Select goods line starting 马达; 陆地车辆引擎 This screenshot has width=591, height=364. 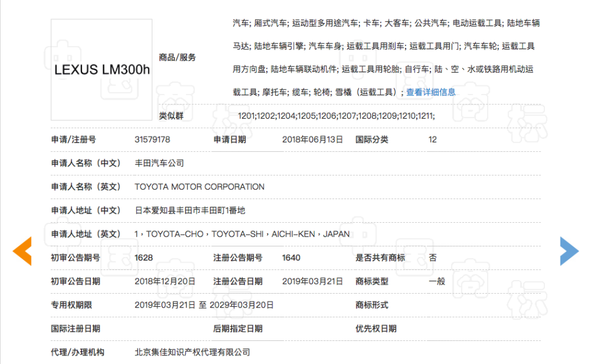pyautogui.click(x=384, y=46)
